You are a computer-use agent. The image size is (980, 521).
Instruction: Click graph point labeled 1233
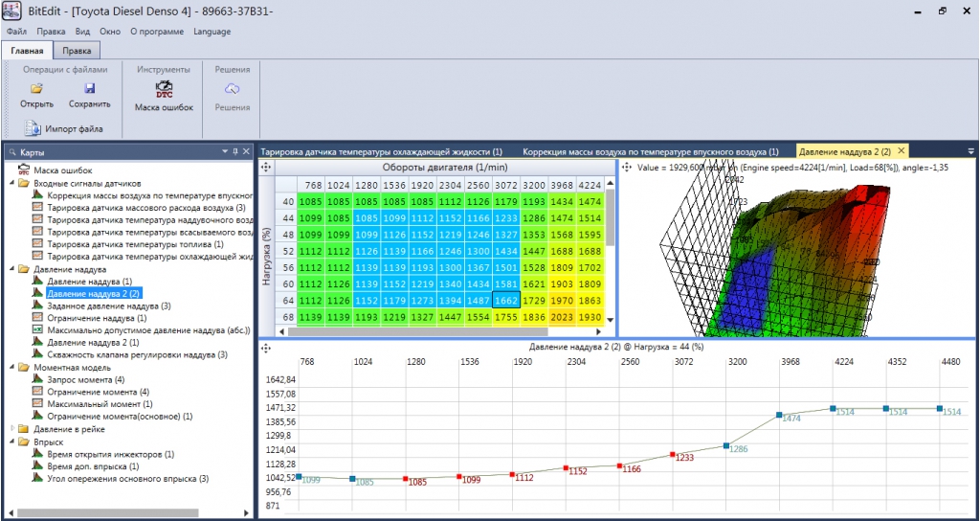pyautogui.click(x=672, y=455)
